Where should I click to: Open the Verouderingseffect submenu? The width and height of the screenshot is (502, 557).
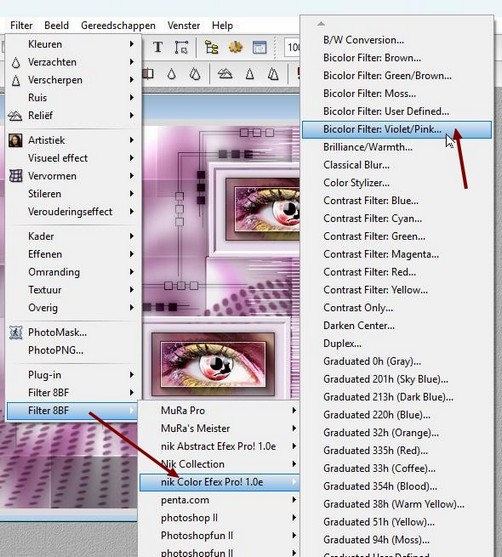(72, 211)
